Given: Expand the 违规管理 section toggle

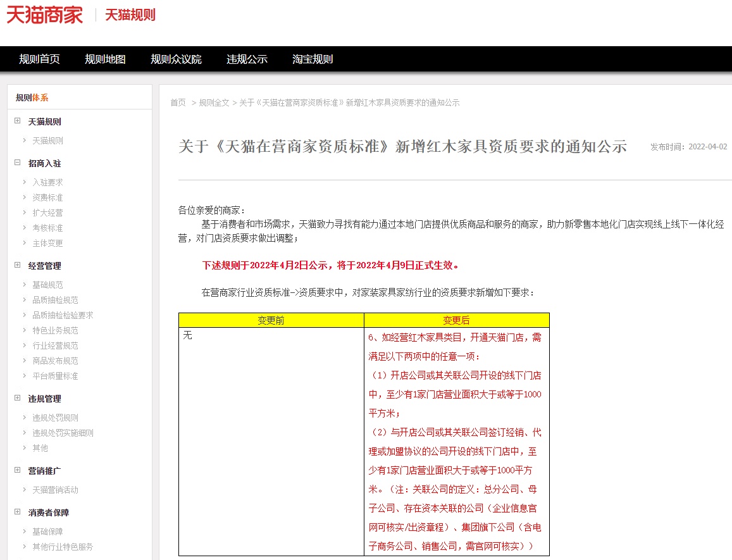Looking at the screenshot, I should click(17, 398).
